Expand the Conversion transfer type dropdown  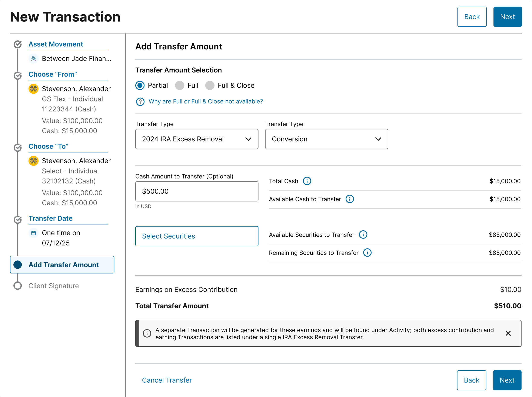[326, 139]
